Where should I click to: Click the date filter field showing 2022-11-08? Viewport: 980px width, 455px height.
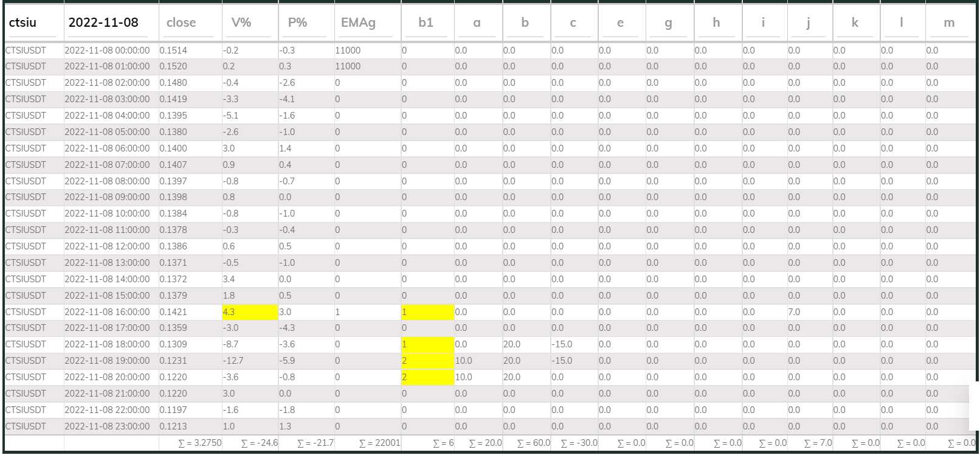click(x=111, y=23)
